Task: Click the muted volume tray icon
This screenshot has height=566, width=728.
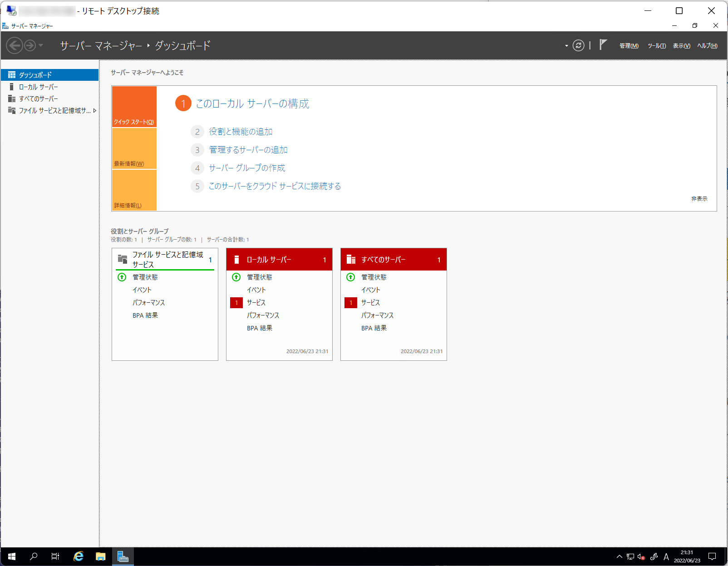Action: click(641, 556)
